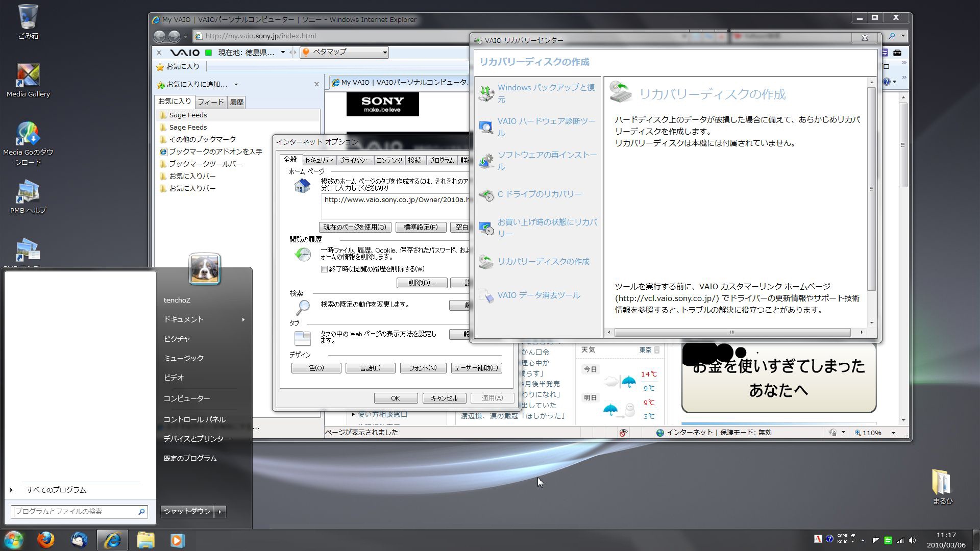
Task: Switch to the フィード tab in favorites pane
Action: (210, 102)
